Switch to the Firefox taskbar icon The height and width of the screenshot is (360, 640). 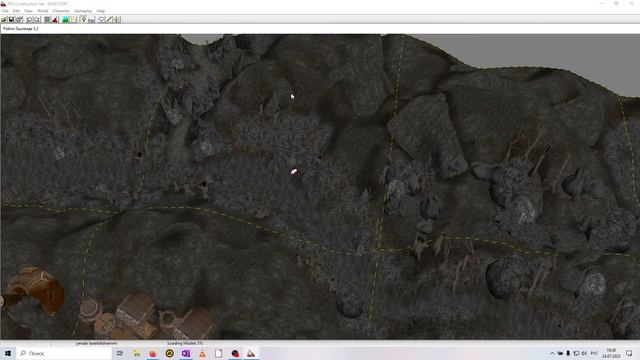[x=153, y=353]
